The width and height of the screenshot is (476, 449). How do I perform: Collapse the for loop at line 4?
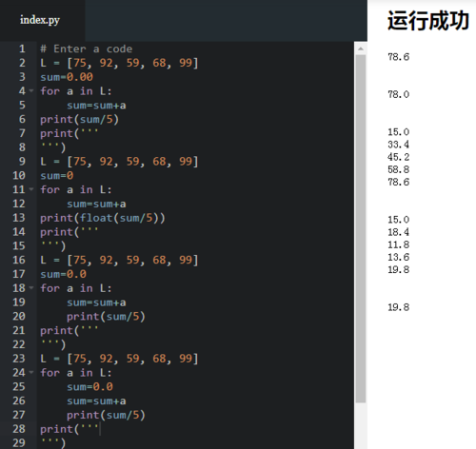click(31, 91)
